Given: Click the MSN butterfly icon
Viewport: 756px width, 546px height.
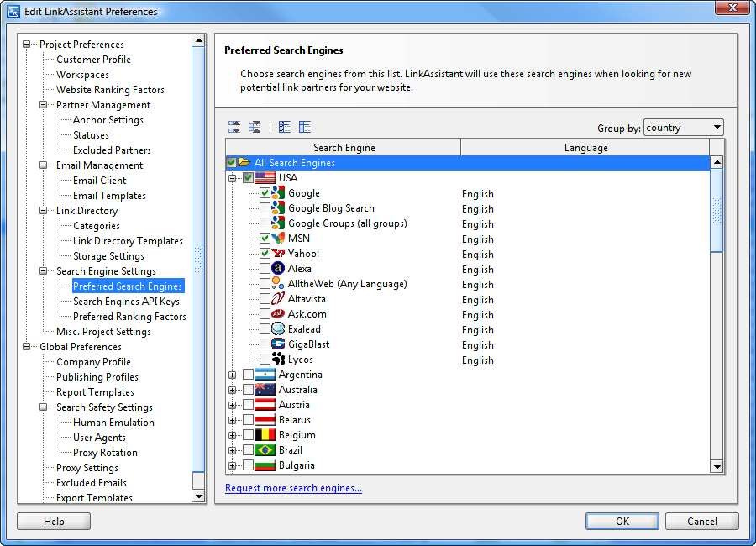Looking at the screenshot, I should coord(278,239).
